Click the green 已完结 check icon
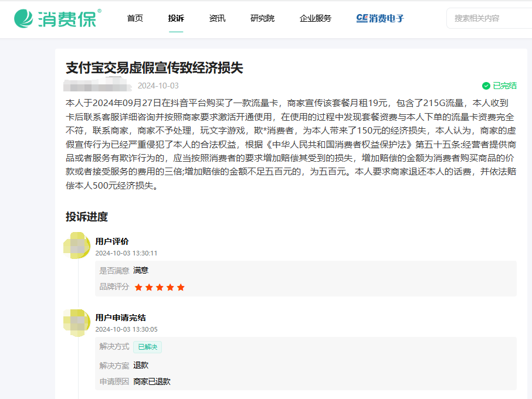Viewport: 532px width, 399px height. (x=486, y=86)
